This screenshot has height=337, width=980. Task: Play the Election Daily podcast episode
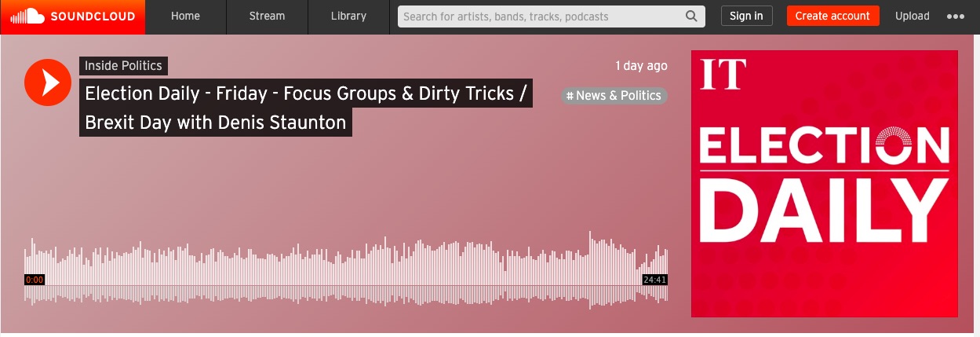pyautogui.click(x=48, y=82)
